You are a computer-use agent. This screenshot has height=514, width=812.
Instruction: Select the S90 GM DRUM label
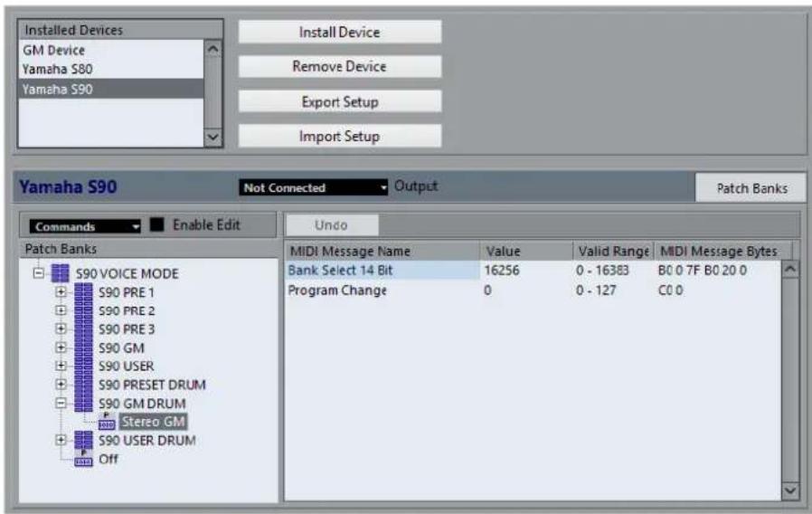142,403
